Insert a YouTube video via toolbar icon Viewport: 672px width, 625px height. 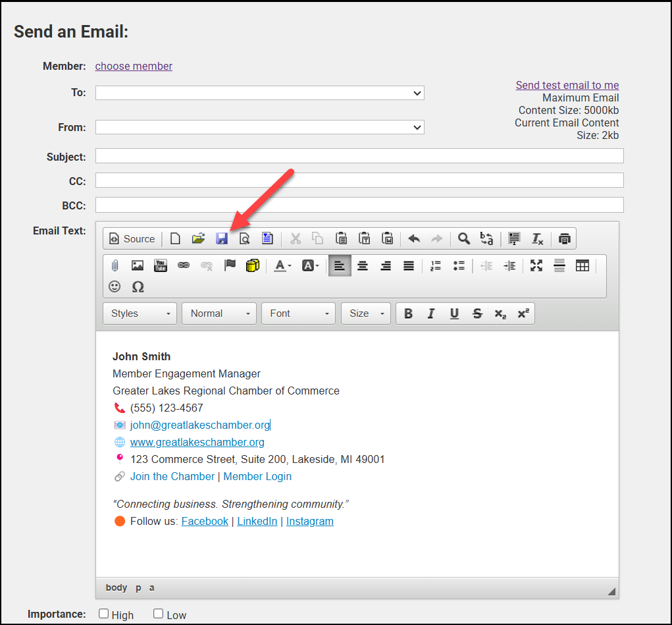(x=161, y=265)
